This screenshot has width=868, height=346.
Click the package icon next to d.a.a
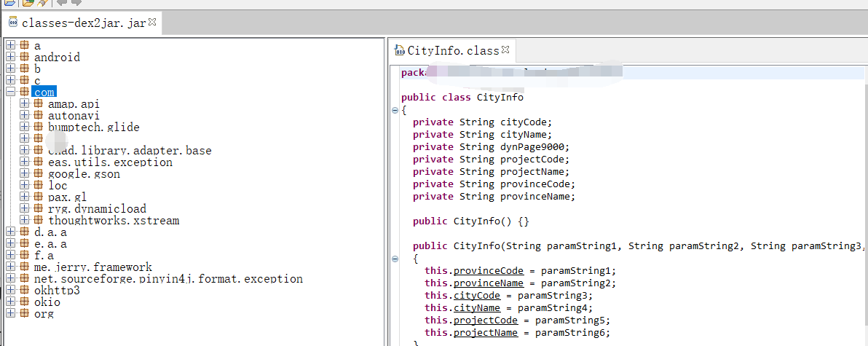tap(24, 232)
